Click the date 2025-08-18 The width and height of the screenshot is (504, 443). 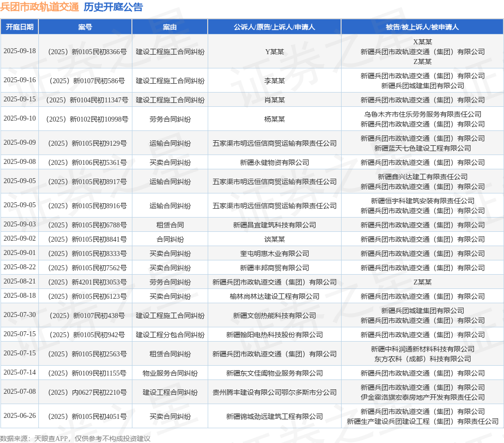click(x=20, y=296)
